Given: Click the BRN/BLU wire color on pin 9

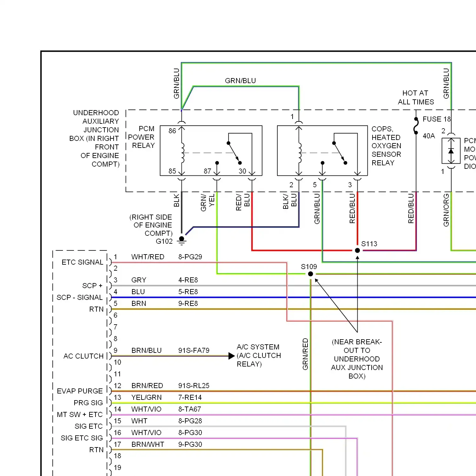Looking at the screenshot, I should coord(147,350).
